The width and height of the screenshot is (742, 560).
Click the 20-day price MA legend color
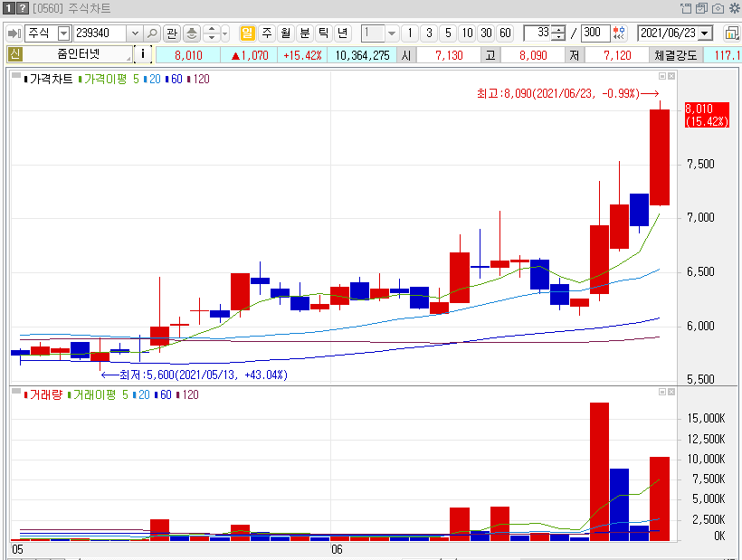click(146, 79)
